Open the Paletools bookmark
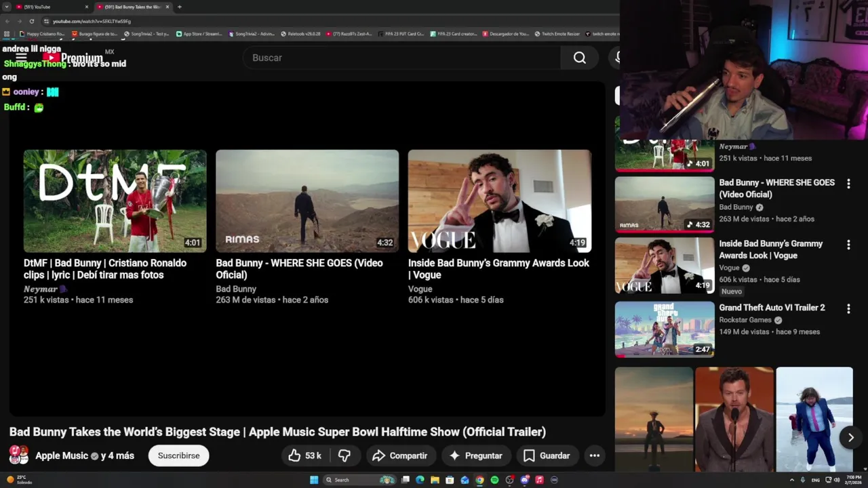This screenshot has height=488, width=868. point(300,33)
